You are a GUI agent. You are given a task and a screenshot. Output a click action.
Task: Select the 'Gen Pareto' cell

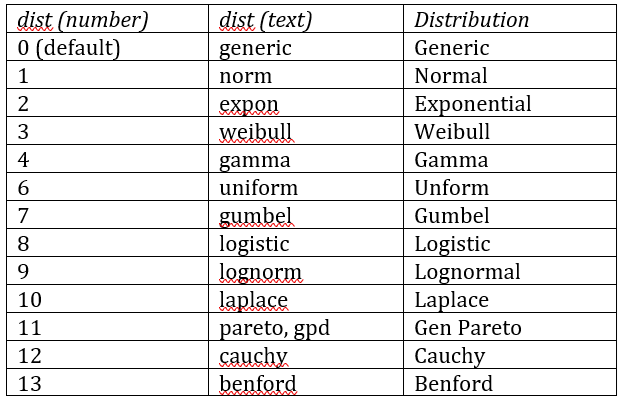click(x=510, y=327)
